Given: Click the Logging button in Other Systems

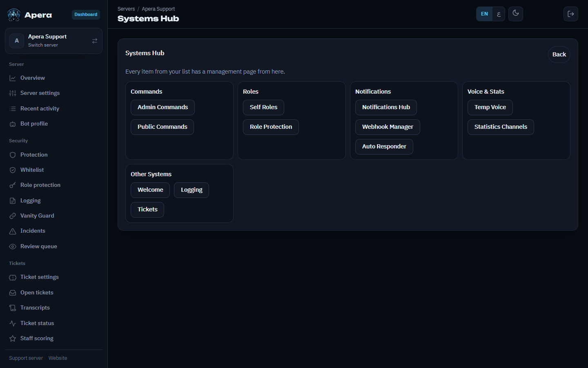Looking at the screenshot, I should coord(192,190).
